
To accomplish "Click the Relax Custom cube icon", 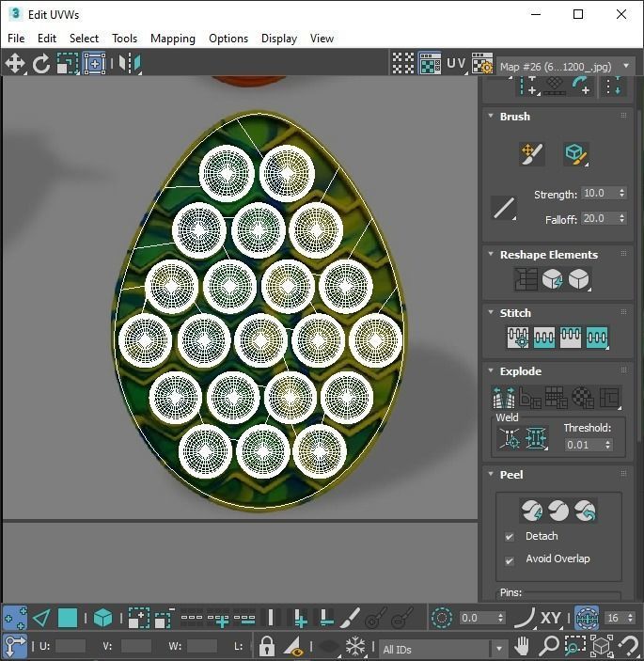I will pos(579,279).
